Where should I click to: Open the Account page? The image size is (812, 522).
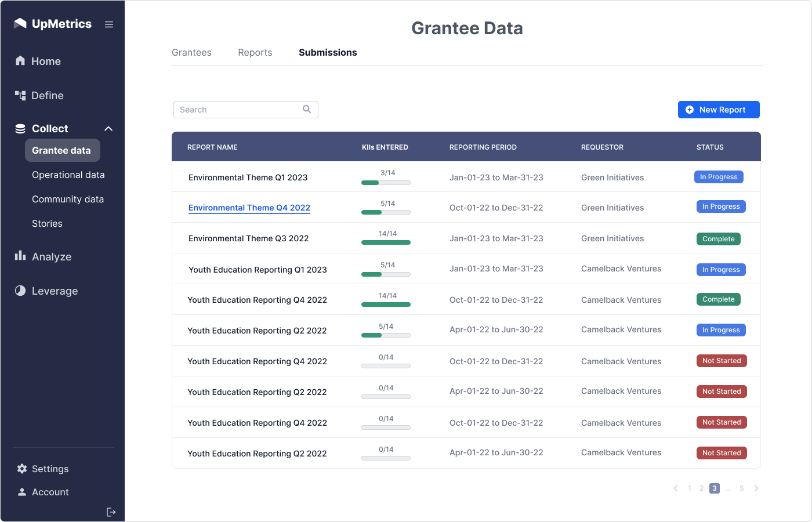pos(50,492)
